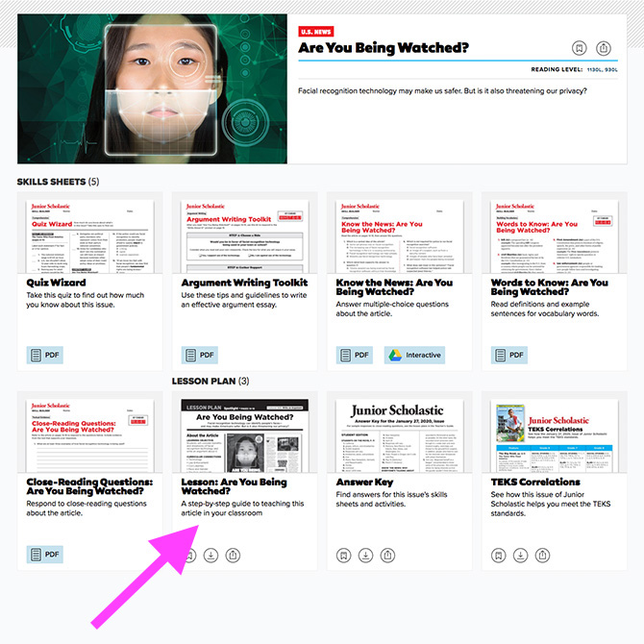Bookmark the TEKS Correlations resource
644x644 pixels.
[499, 556]
